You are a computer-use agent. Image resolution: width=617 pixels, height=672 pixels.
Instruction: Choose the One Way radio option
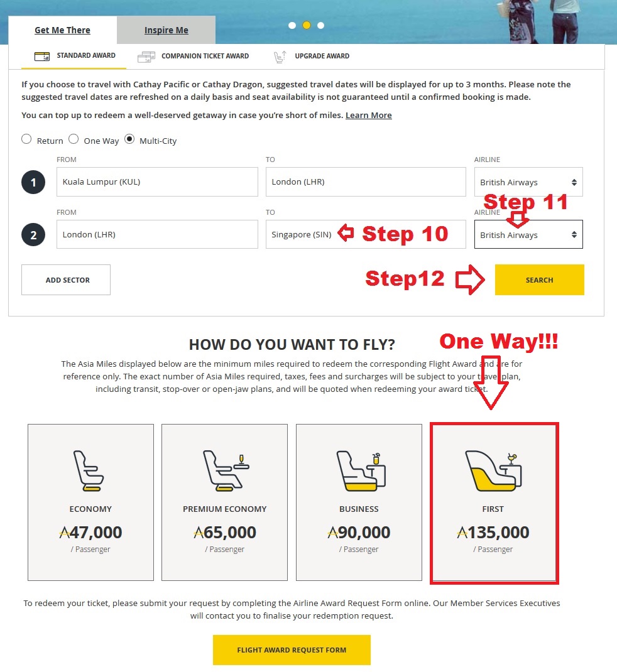pos(74,139)
